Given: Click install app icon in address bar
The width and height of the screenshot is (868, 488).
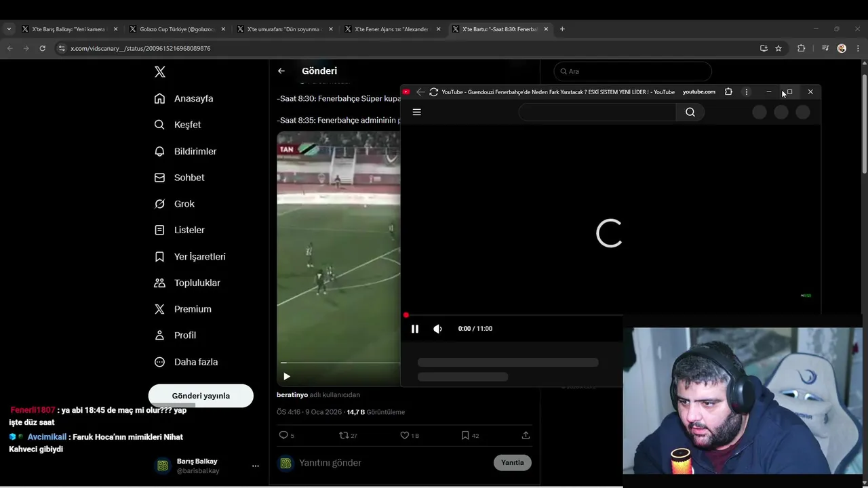Looking at the screenshot, I should point(764,48).
